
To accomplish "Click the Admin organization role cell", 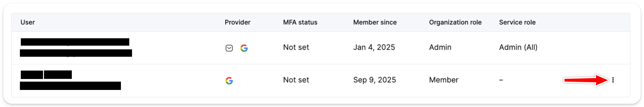I will (440, 47).
